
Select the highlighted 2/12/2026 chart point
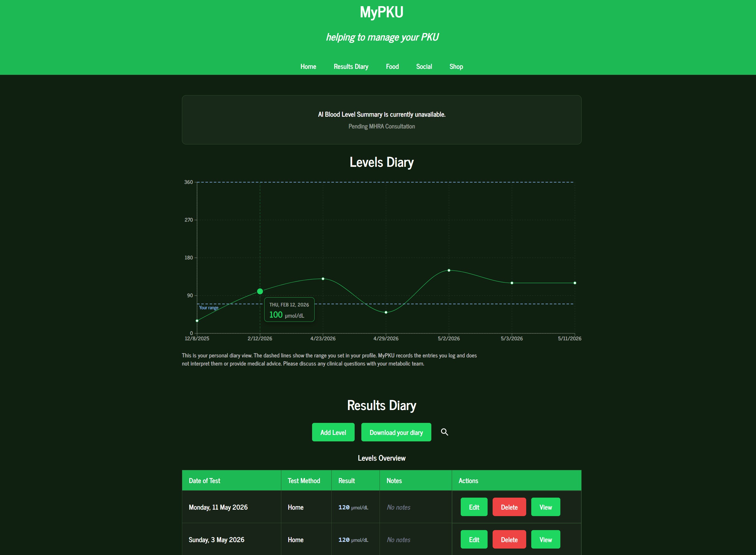pos(260,291)
